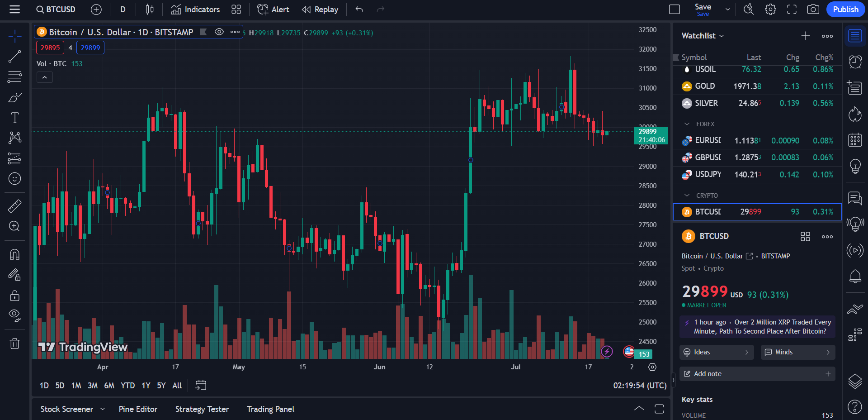Set the chart range to 3M
868x420 pixels.
pyautogui.click(x=93, y=386)
